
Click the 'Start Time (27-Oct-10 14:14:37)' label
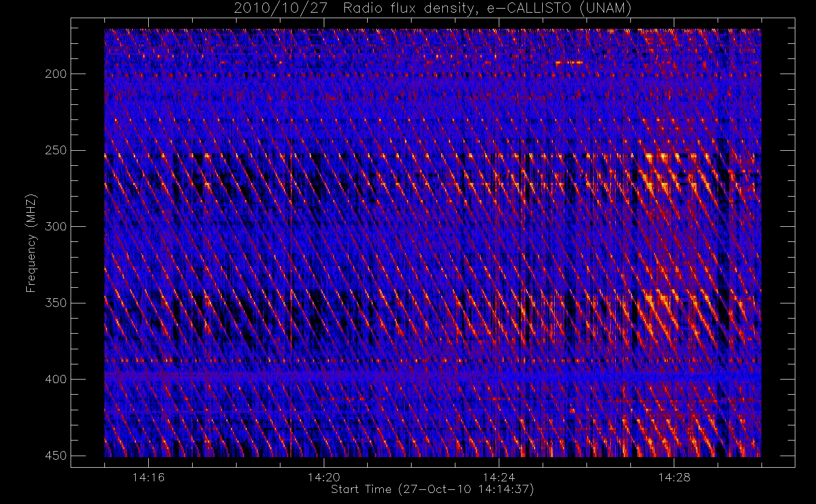(x=432, y=489)
